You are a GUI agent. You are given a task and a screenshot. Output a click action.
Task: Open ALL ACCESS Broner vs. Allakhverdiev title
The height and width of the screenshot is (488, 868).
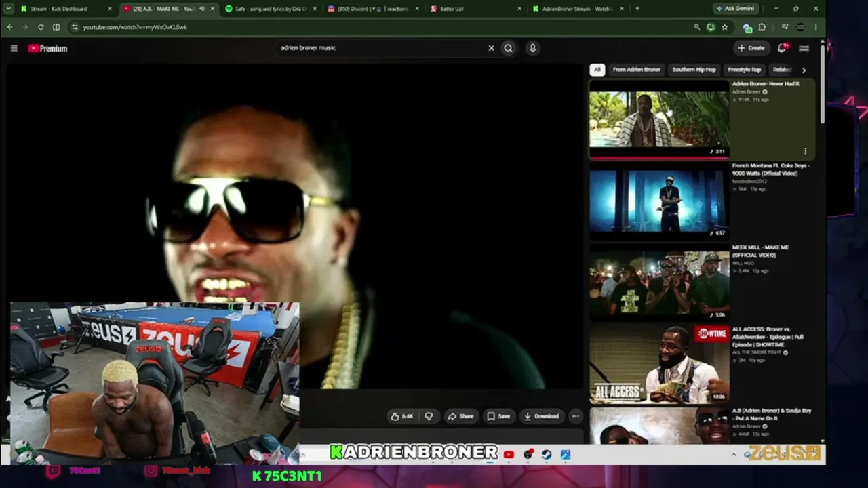pyautogui.click(x=768, y=337)
